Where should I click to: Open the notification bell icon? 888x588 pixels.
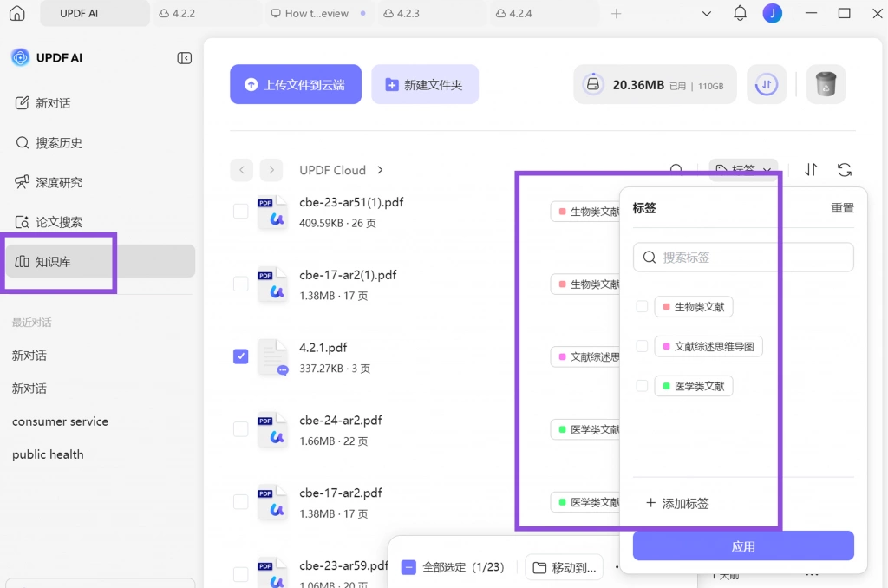tap(740, 13)
